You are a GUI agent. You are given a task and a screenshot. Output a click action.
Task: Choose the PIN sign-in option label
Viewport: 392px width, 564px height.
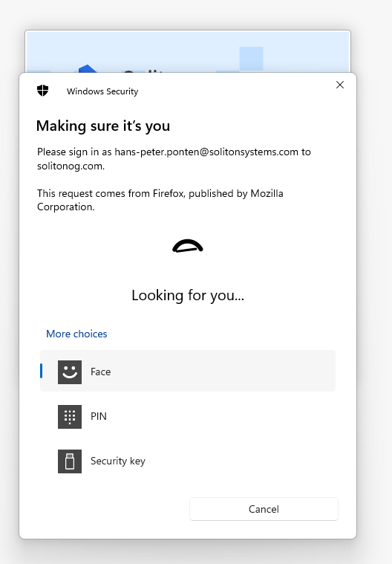(x=99, y=417)
